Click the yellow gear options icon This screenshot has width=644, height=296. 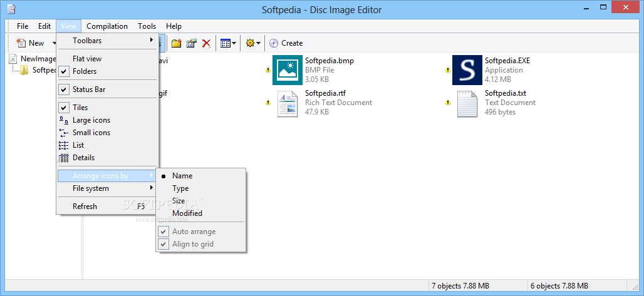point(250,43)
